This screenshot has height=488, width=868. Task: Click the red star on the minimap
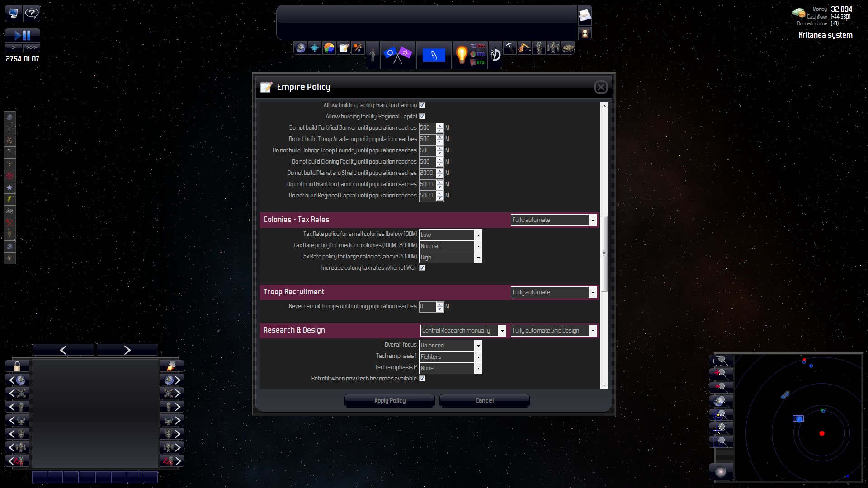(821, 433)
